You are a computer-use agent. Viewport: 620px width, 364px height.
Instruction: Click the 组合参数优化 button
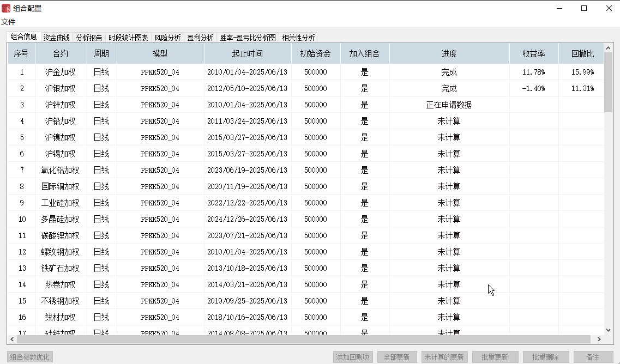(30, 357)
